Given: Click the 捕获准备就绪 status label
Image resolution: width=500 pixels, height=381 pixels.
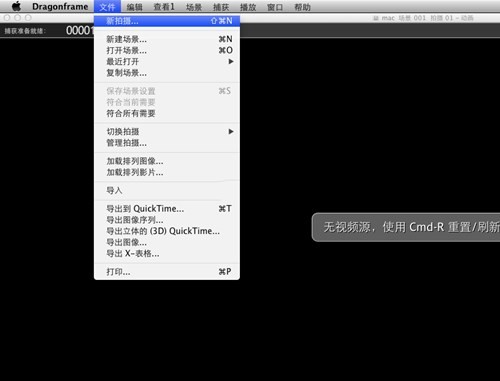Looking at the screenshot, I should point(25,31).
